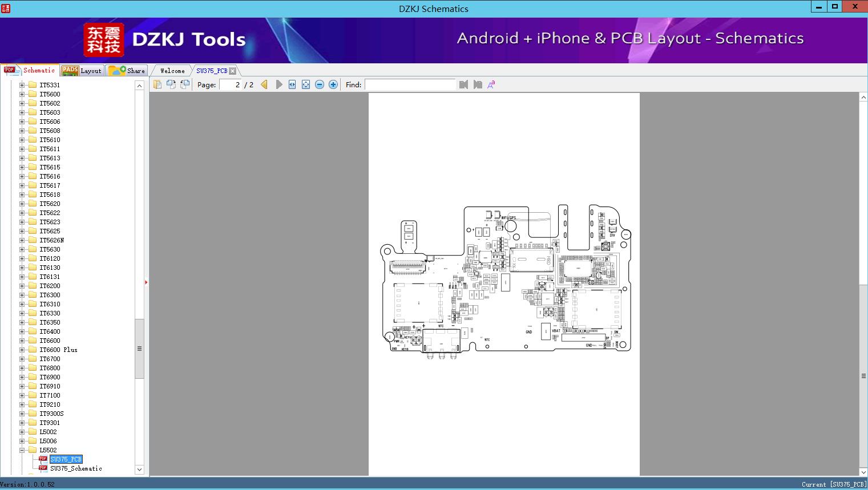
Task: Toggle match case search option
Action: pos(491,84)
